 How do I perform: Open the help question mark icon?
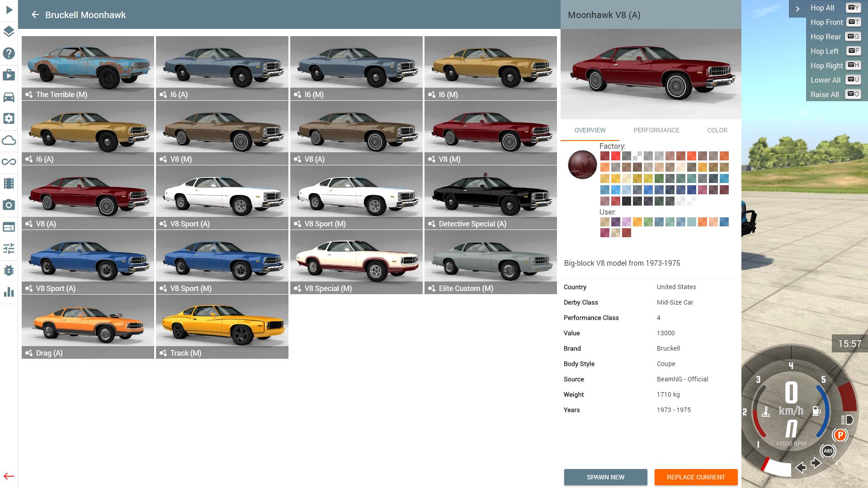tap(9, 53)
